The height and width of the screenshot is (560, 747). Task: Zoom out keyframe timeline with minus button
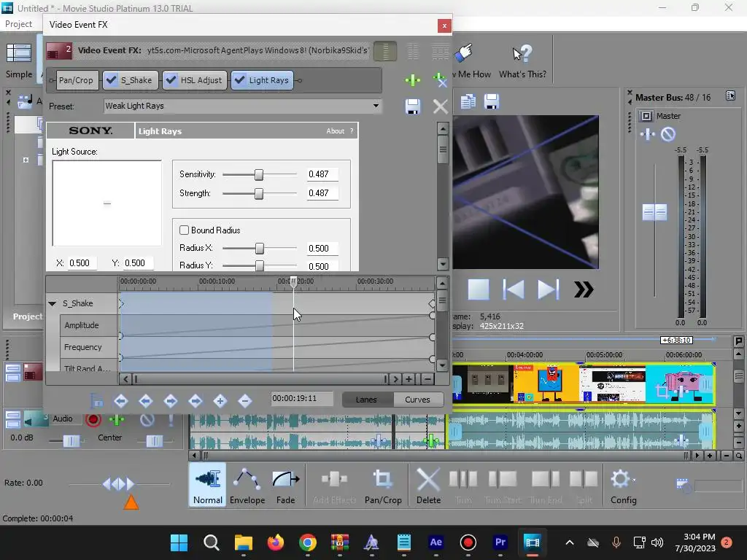(x=427, y=379)
